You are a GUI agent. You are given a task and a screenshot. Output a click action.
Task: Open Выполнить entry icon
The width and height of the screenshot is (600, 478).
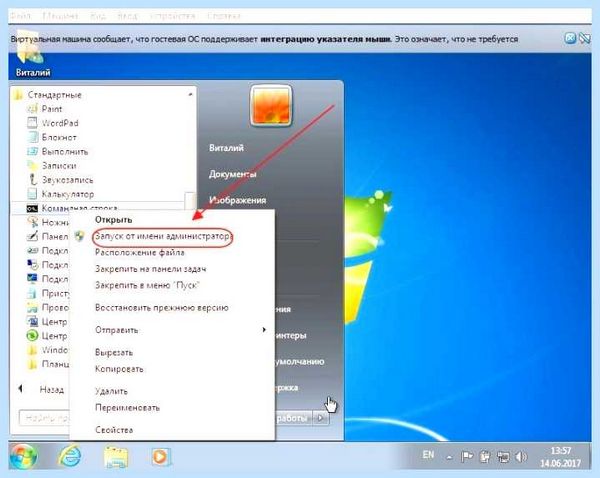(x=32, y=152)
